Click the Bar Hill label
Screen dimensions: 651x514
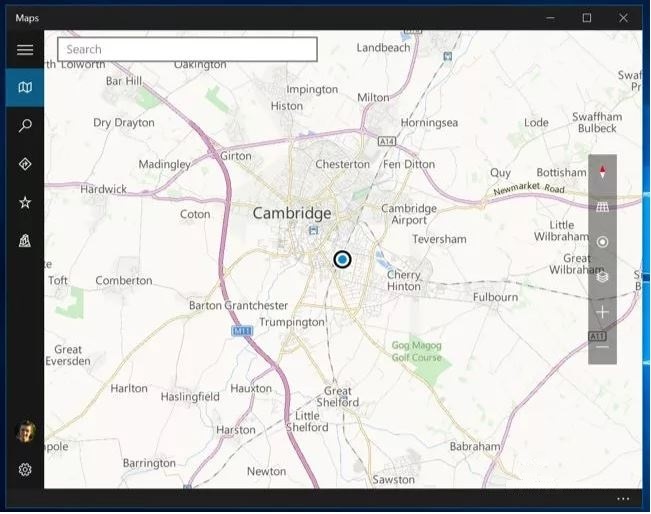pos(124,81)
